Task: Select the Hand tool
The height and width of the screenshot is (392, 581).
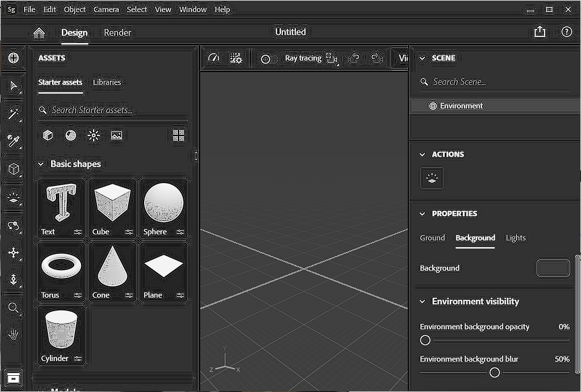Action: 13,335
